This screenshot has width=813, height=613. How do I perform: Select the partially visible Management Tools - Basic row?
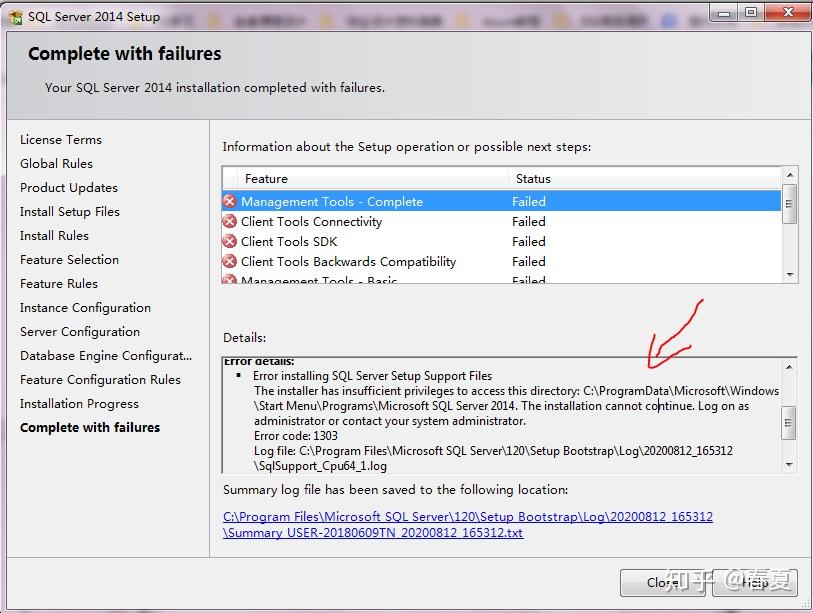pyautogui.click(x=501, y=278)
